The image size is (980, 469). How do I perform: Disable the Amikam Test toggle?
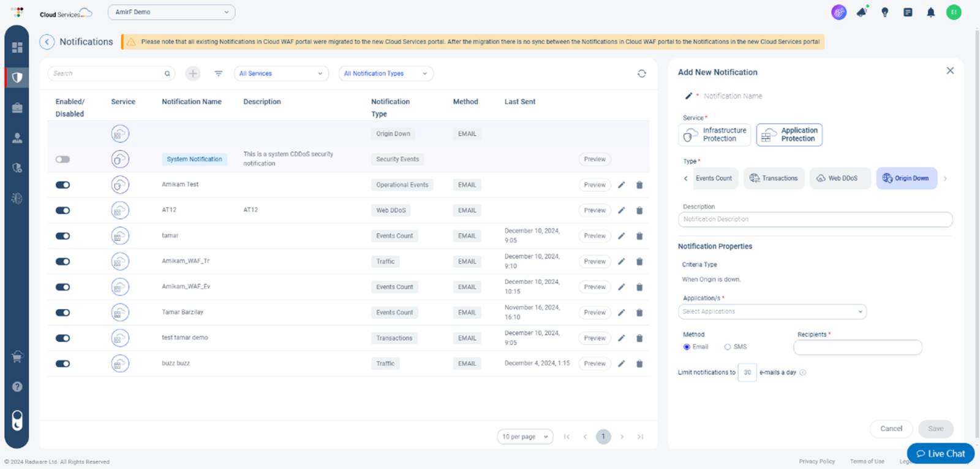pos(62,185)
